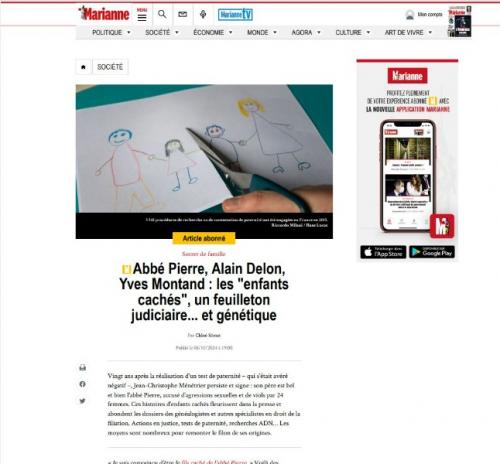Expand the Économie dropdown menu

(213, 33)
